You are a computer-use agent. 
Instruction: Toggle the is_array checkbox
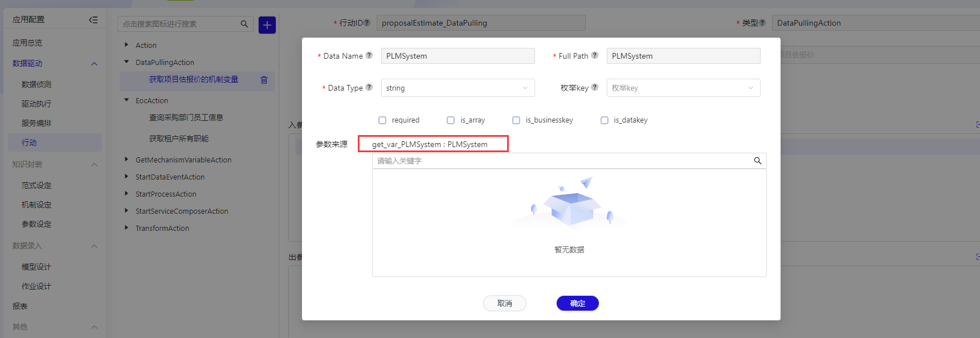coord(451,120)
